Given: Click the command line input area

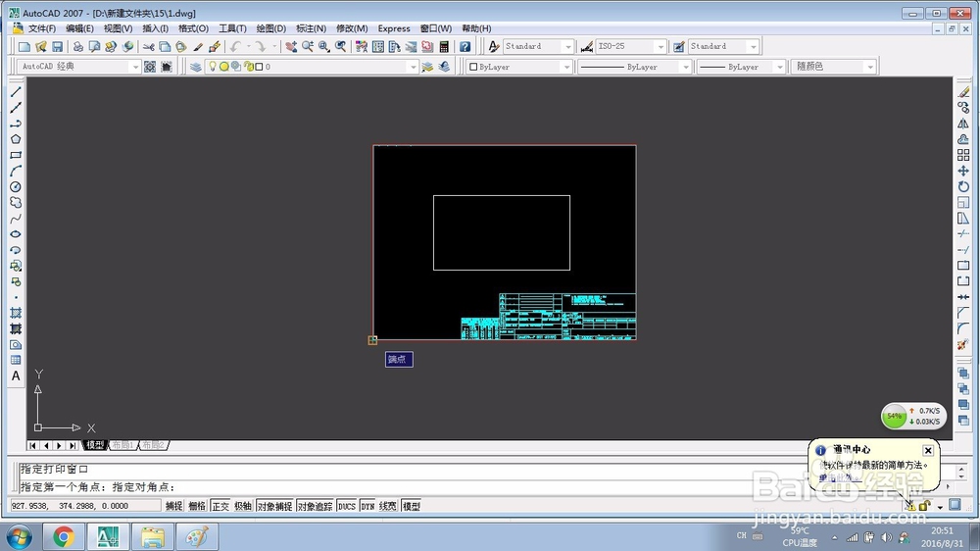Looking at the screenshot, I should point(481,487).
